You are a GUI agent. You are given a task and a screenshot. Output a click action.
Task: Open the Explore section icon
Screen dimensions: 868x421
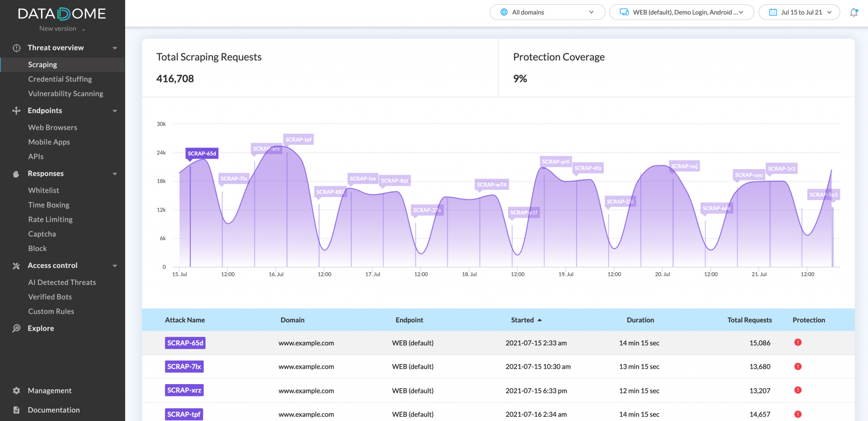pyautogui.click(x=16, y=328)
